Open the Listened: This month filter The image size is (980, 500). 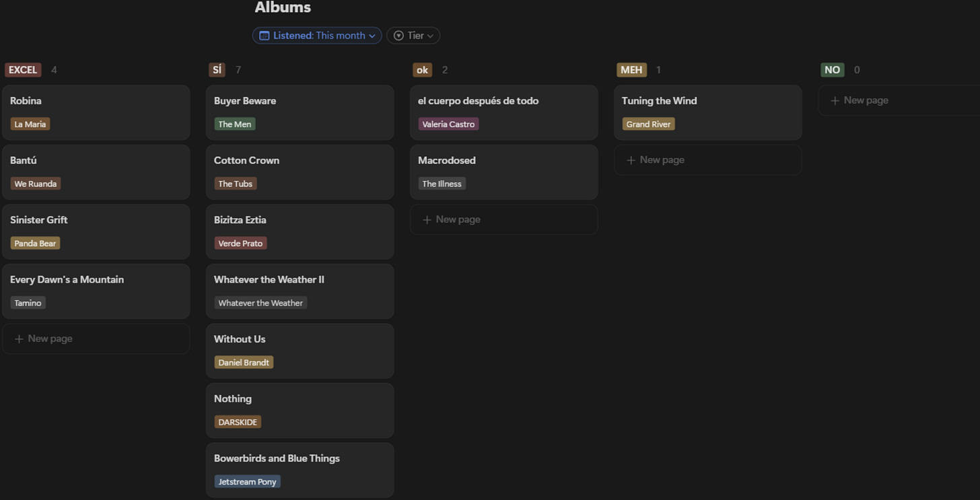[317, 36]
